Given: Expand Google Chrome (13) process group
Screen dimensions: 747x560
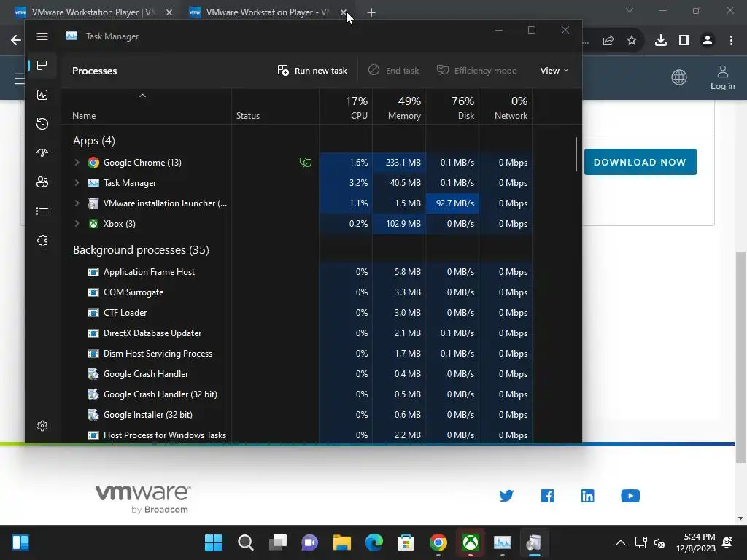Looking at the screenshot, I should (x=77, y=163).
